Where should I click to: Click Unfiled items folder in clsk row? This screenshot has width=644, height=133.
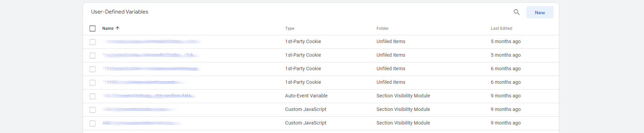coord(391,55)
